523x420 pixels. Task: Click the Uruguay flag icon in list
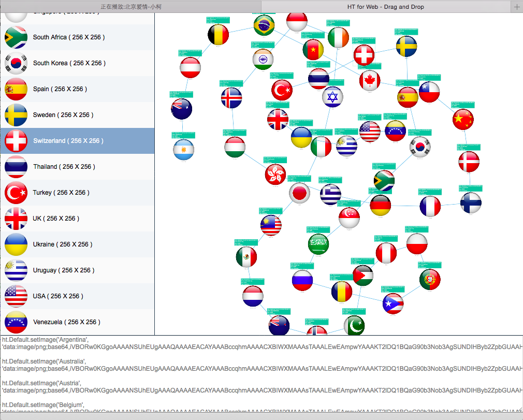click(x=16, y=270)
